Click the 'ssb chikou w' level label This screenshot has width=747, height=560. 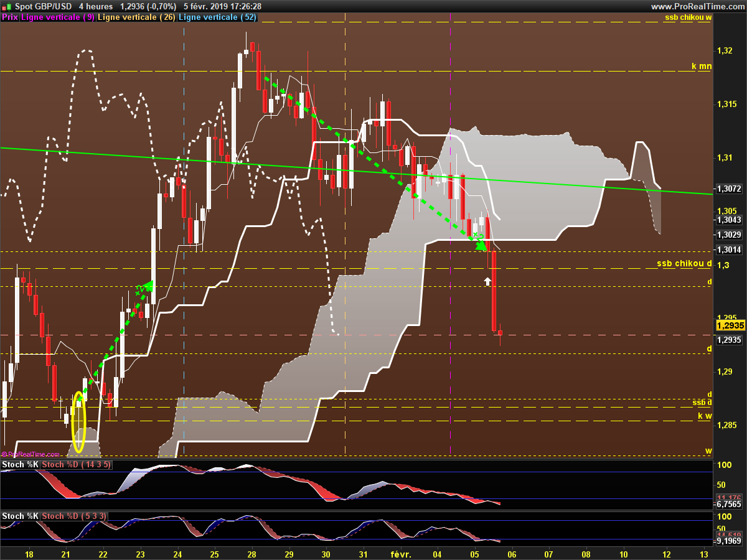click(x=688, y=17)
